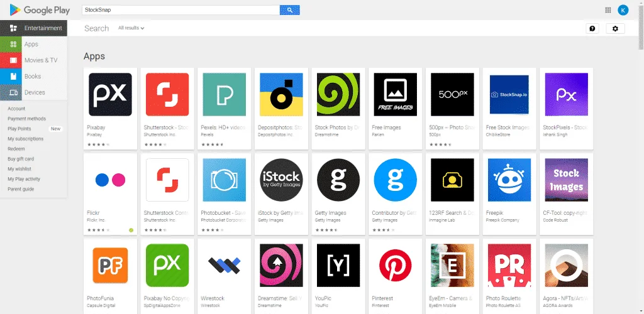The width and height of the screenshot is (644, 314).
Task: Open the iStock by Getty Images icon
Action: pos(281,180)
